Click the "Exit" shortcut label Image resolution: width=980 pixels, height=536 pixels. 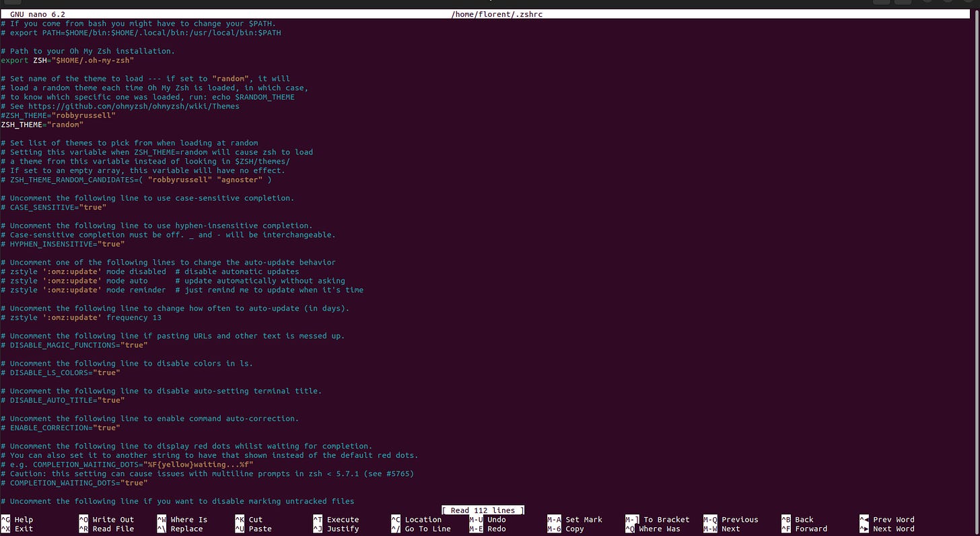24,529
